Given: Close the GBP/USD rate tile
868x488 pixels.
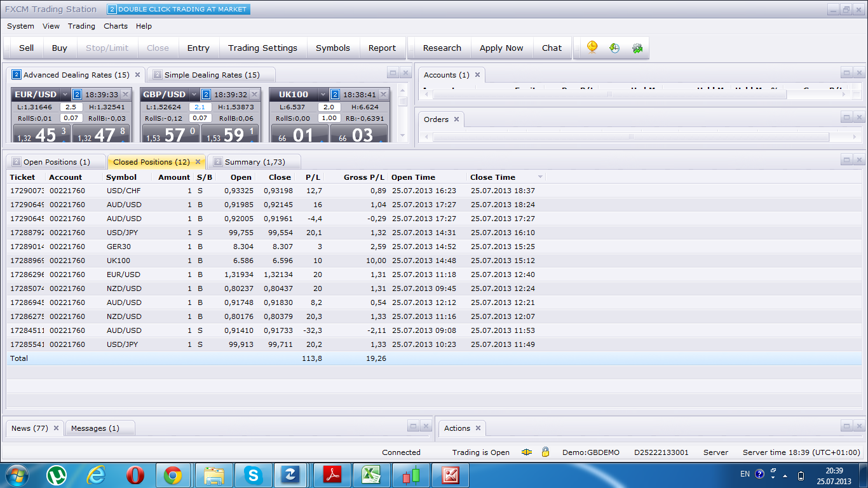Looking at the screenshot, I should click(x=254, y=95).
